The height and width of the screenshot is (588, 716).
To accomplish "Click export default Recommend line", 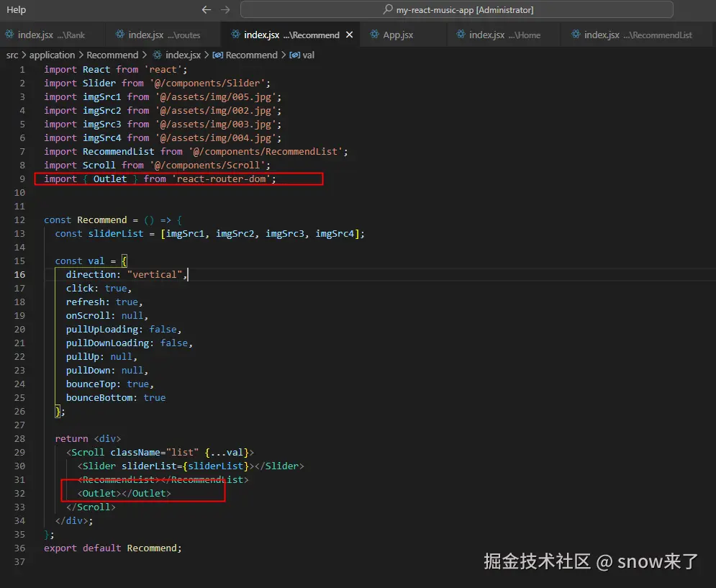I will [113, 548].
